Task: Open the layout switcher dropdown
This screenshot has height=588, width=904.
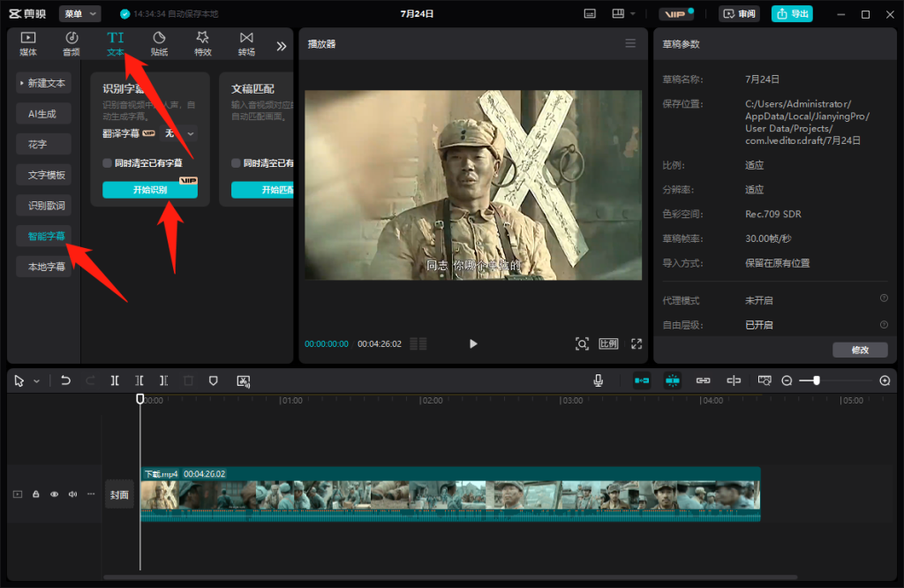Action: 624,14
